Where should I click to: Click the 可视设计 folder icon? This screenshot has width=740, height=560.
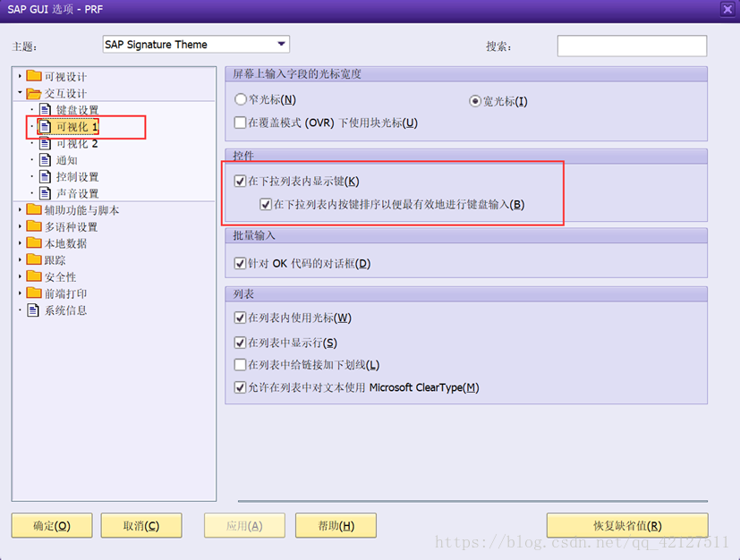click(34, 75)
